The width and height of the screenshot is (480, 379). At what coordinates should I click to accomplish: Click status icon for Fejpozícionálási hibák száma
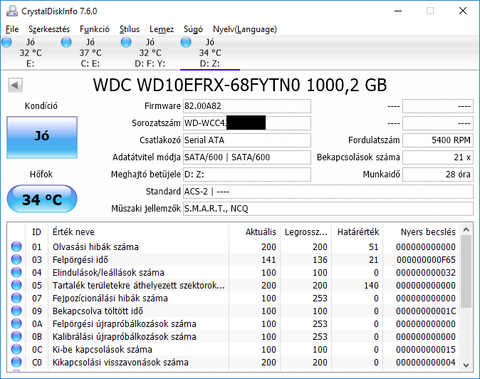(16, 298)
